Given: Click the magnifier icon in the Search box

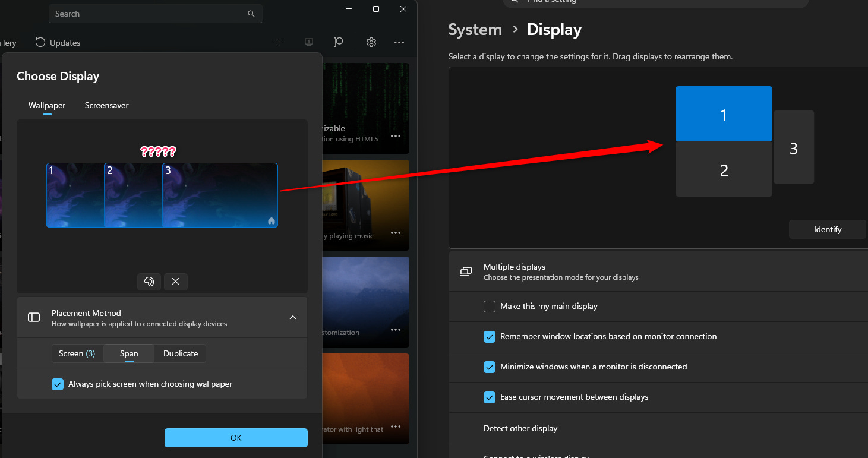Looking at the screenshot, I should tap(251, 14).
